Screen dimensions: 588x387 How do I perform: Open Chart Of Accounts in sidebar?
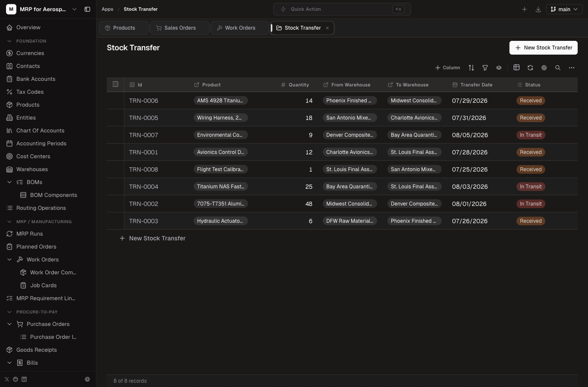click(48, 131)
